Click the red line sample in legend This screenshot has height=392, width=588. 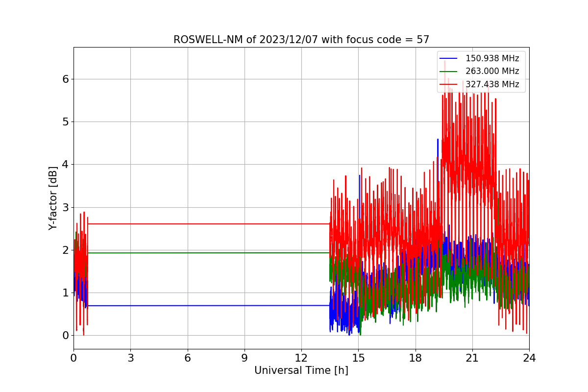pos(449,84)
